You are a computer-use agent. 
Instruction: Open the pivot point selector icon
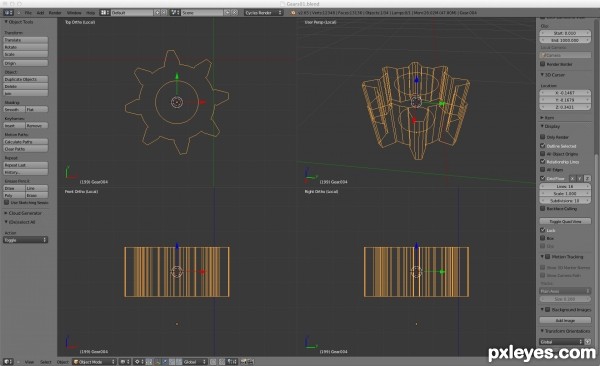tap(138, 361)
